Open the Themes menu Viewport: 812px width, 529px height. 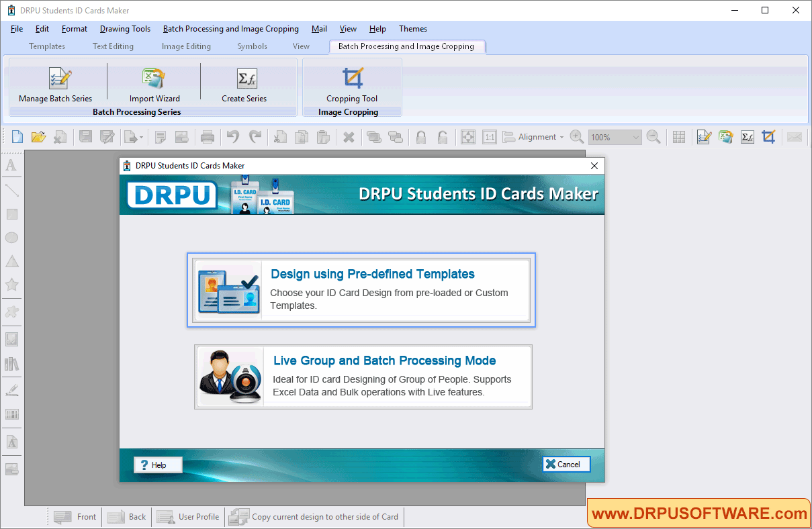pyautogui.click(x=413, y=29)
